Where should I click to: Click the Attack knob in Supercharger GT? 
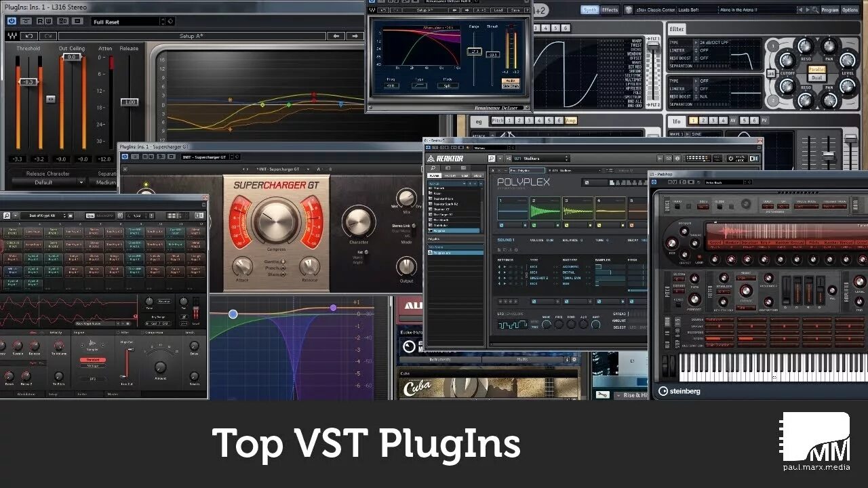tap(242, 266)
